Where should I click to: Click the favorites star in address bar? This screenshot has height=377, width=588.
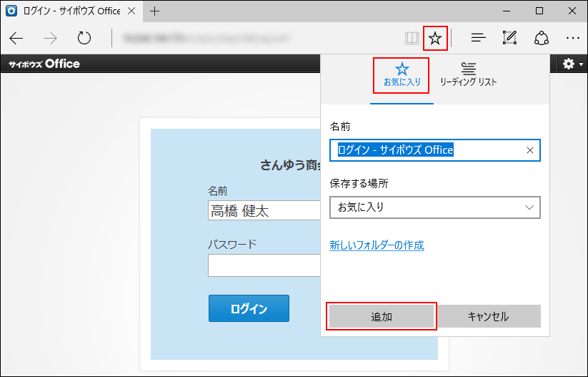(435, 39)
